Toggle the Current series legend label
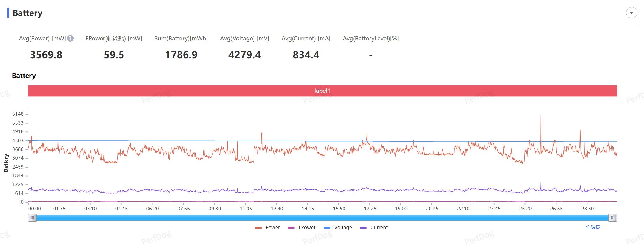The height and width of the screenshot is (248, 644). coord(379,227)
